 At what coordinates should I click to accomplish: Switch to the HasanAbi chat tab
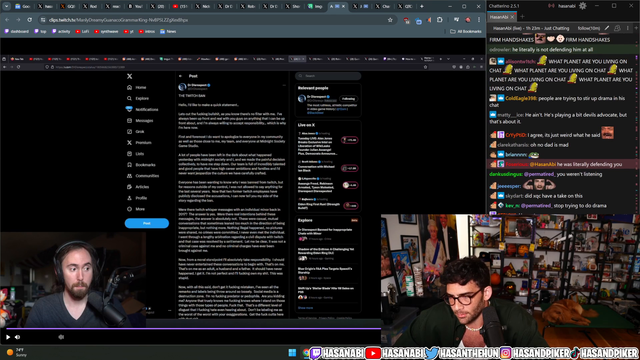click(x=499, y=17)
